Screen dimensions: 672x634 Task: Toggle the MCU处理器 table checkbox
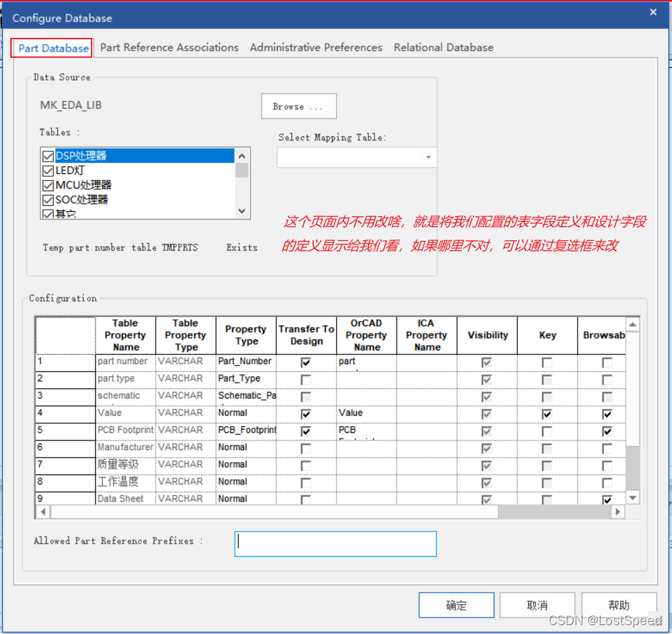coord(48,185)
